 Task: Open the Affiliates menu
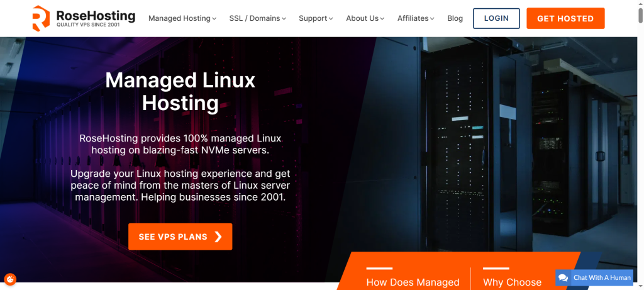(x=416, y=18)
